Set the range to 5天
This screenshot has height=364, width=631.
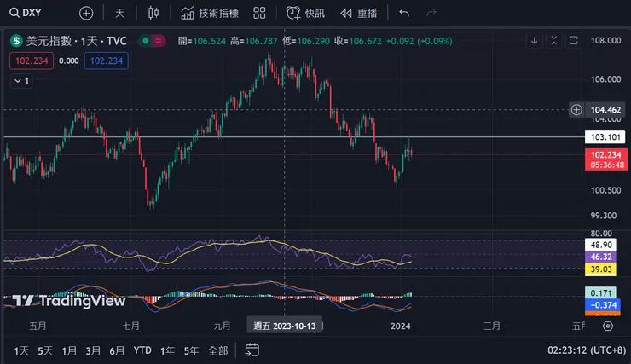coord(45,350)
